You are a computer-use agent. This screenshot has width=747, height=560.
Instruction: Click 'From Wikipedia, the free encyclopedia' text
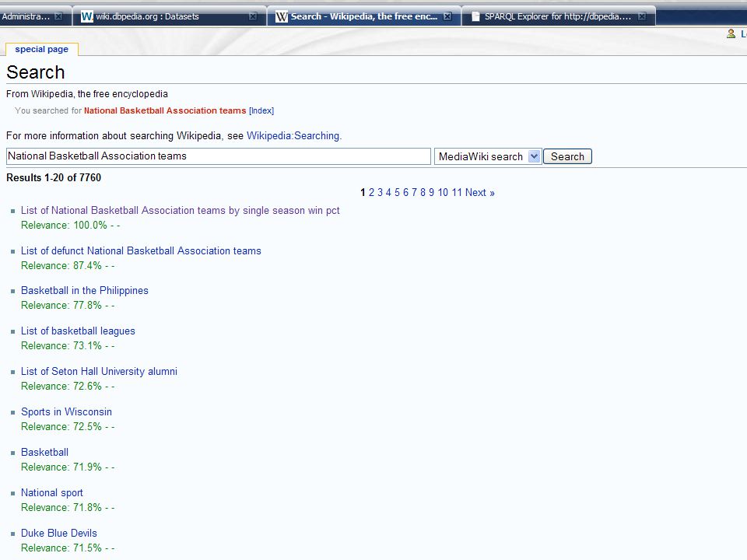[87, 94]
